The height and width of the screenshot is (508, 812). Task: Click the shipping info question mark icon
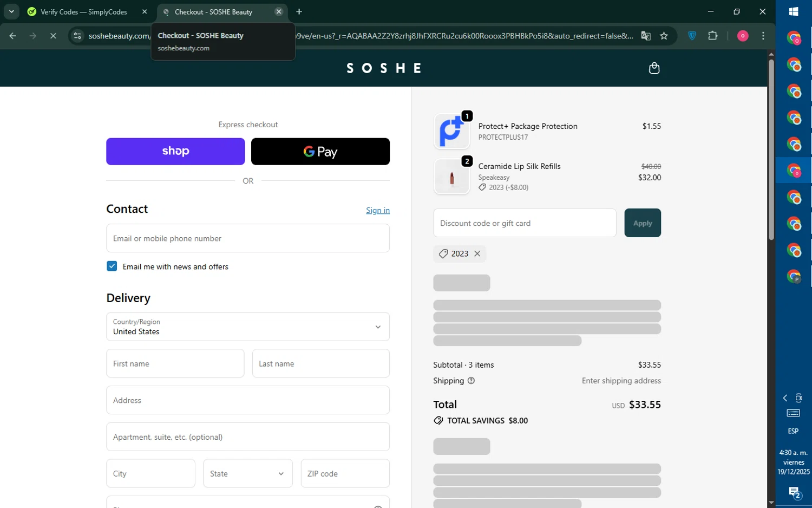point(471,381)
